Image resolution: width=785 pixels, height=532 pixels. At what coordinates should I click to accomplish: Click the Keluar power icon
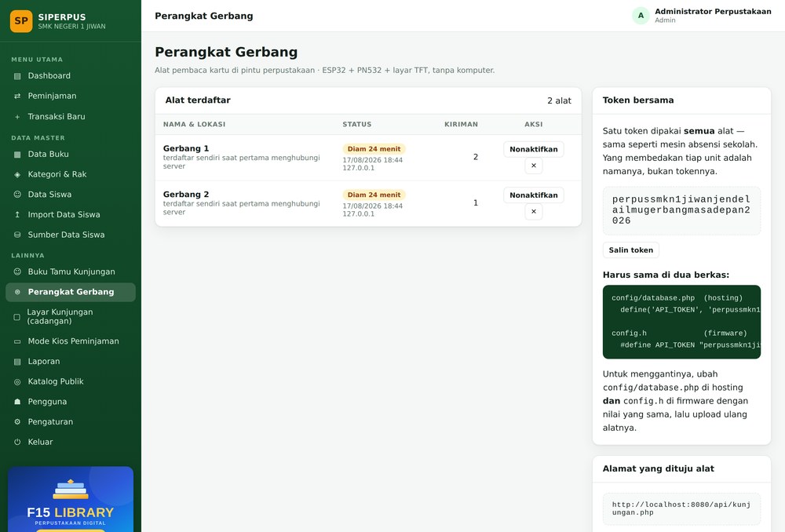[17, 442]
